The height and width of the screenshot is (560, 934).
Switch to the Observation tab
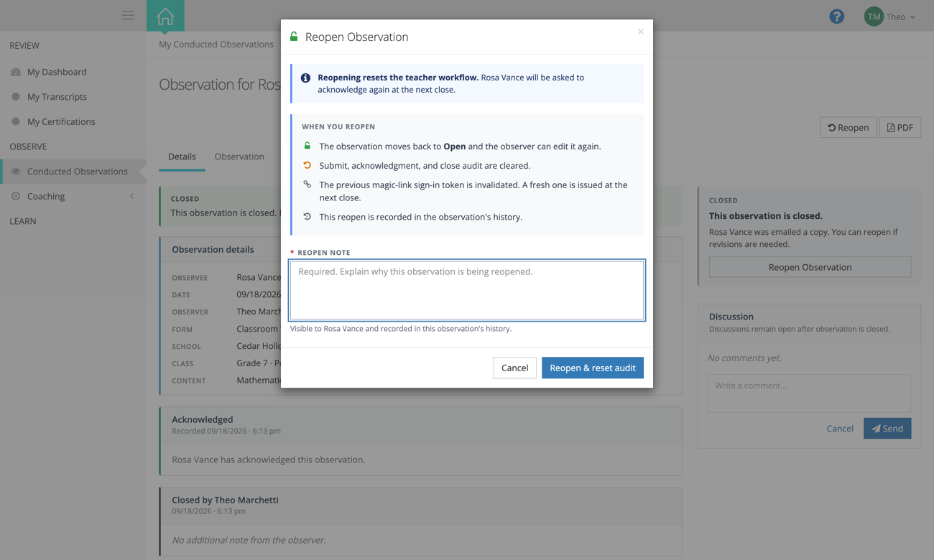click(x=239, y=157)
